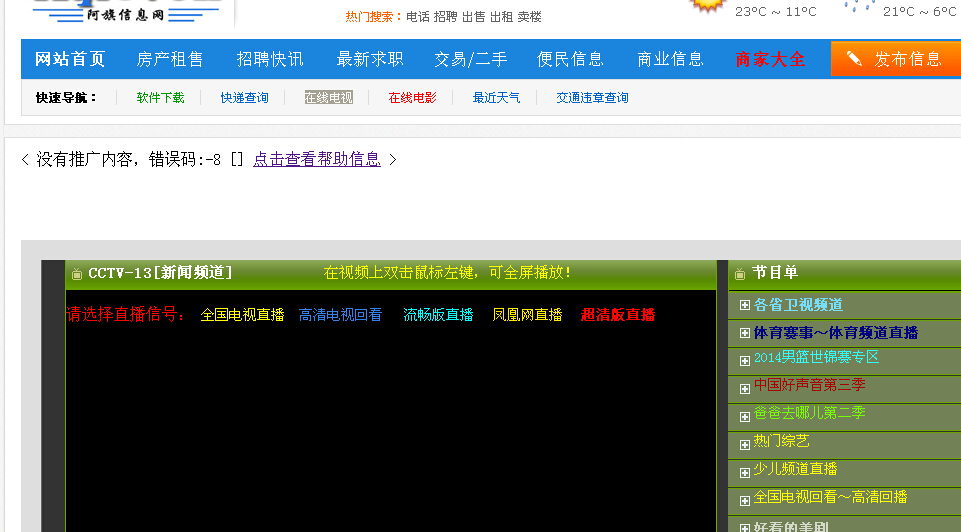The height and width of the screenshot is (532, 961).
Task: Click the 阿旗信息网 site logo
Action: tap(128, 12)
